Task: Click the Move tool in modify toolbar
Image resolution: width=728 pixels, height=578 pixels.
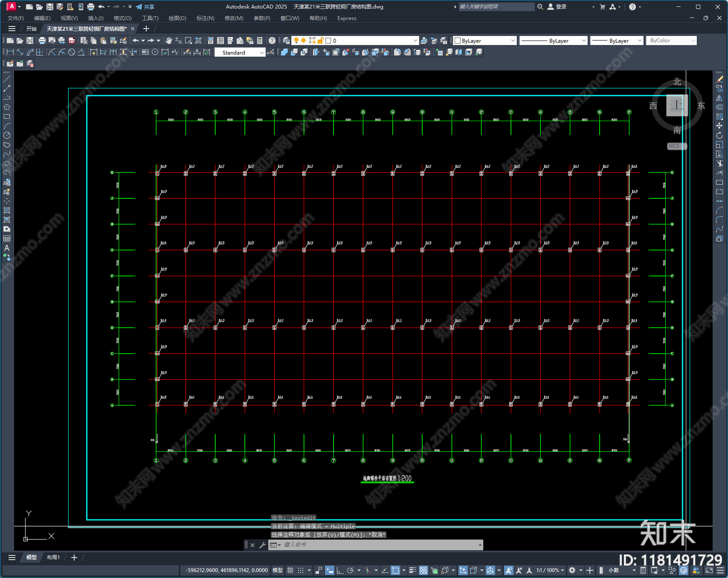Action: point(719,126)
